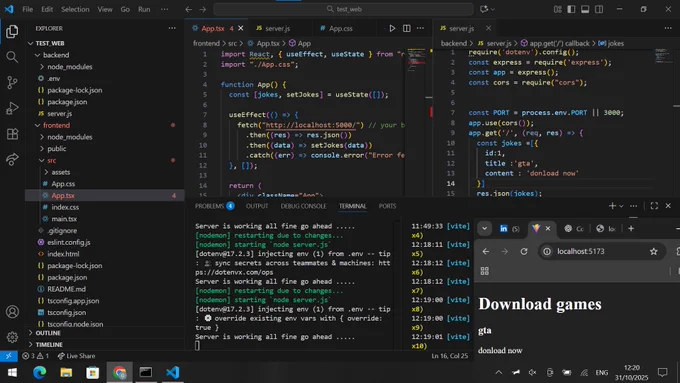Viewport: 680px width, 383px height.
Task: Click the editor minimap for App.tsx
Action: [417, 121]
